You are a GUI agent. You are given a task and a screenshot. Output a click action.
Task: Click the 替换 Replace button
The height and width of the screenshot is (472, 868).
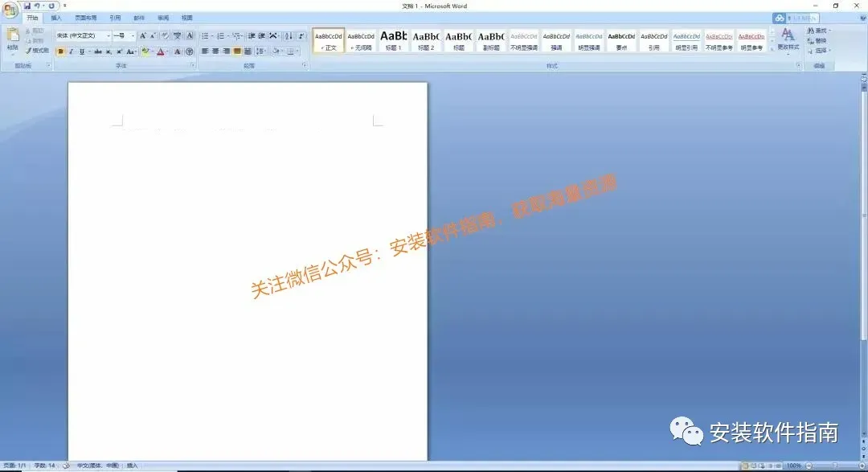tap(817, 41)
